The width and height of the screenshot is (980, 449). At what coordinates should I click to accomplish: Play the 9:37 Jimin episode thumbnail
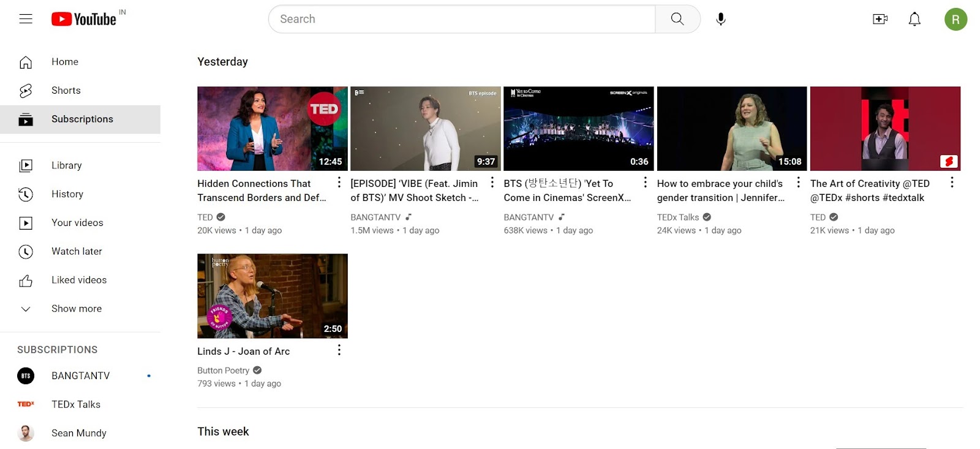click(x=426, y=129)
